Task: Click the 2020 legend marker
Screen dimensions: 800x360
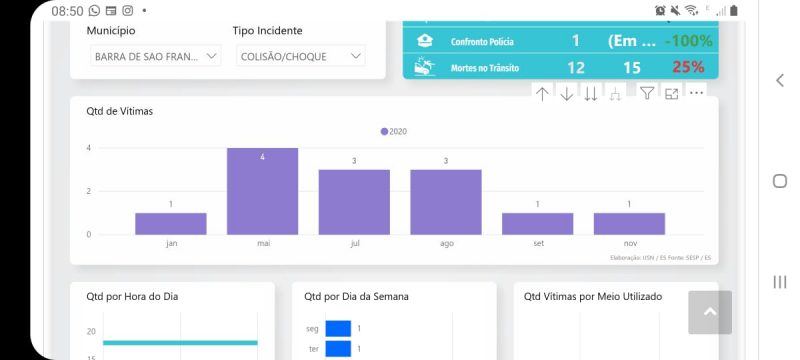Action: coord(384,132)
